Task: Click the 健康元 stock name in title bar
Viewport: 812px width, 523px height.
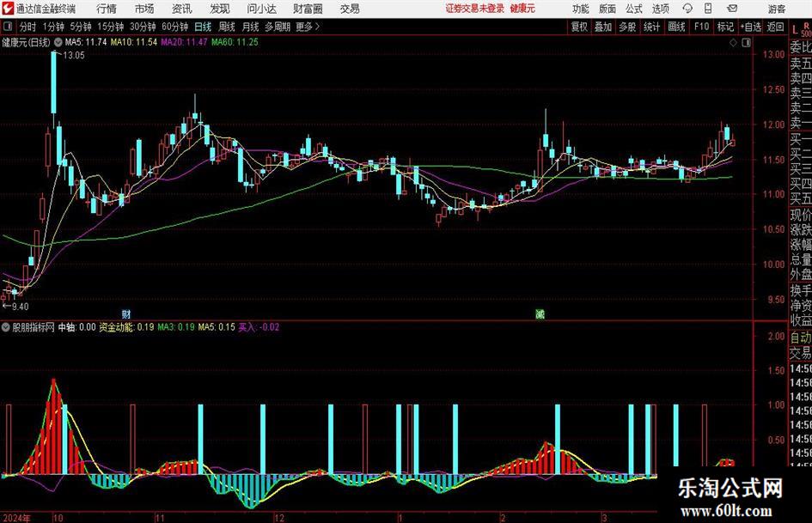Action: pos(522,9)
